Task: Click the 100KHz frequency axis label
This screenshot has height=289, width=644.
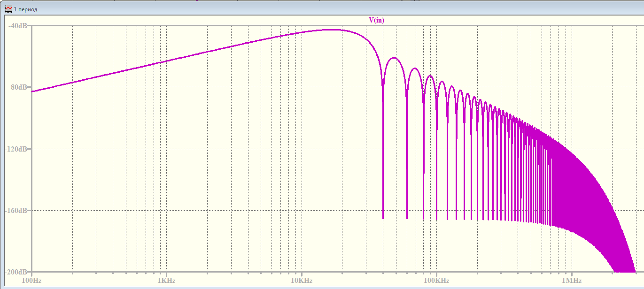Action: point(437,281)
